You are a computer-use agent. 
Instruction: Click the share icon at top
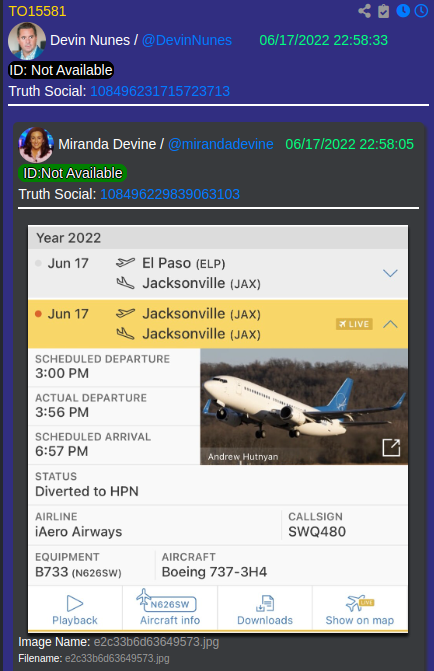[365, 11]
